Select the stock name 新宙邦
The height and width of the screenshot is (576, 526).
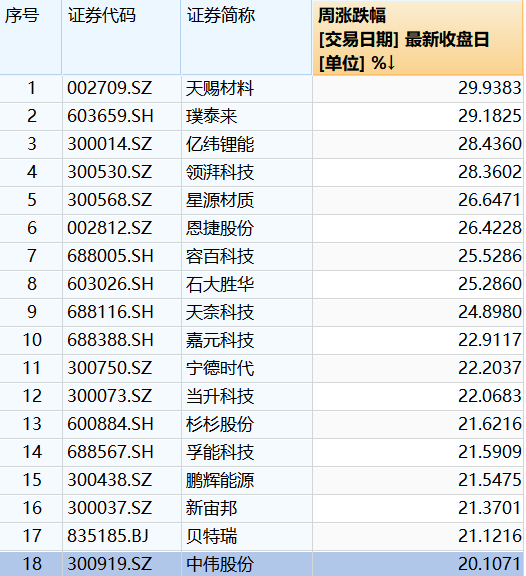pos(211,508)
